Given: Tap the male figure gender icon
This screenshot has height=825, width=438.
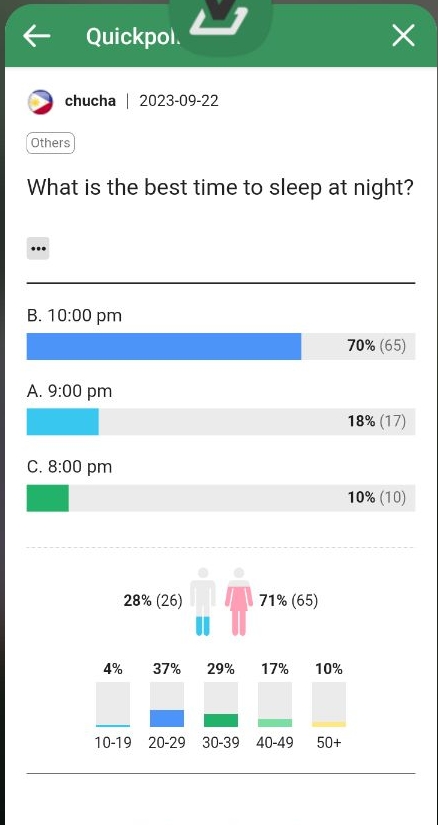Looking at the screenshot, I should point(203,601).
